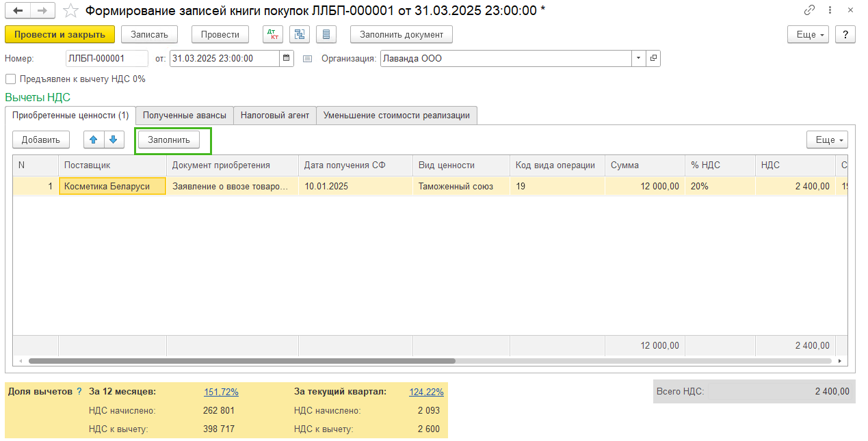Open the list icon next to structure

point(326,34)
